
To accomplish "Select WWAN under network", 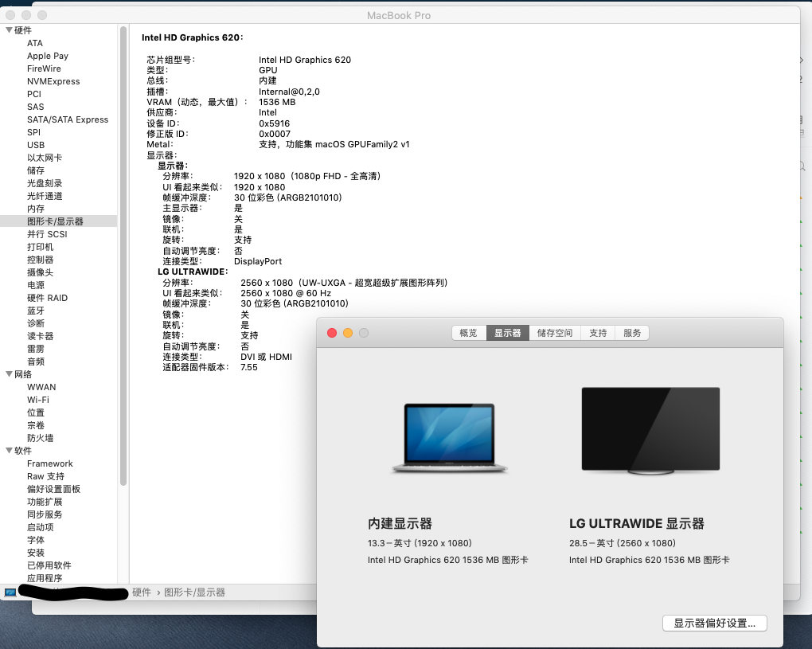I will tap(41, 387).
